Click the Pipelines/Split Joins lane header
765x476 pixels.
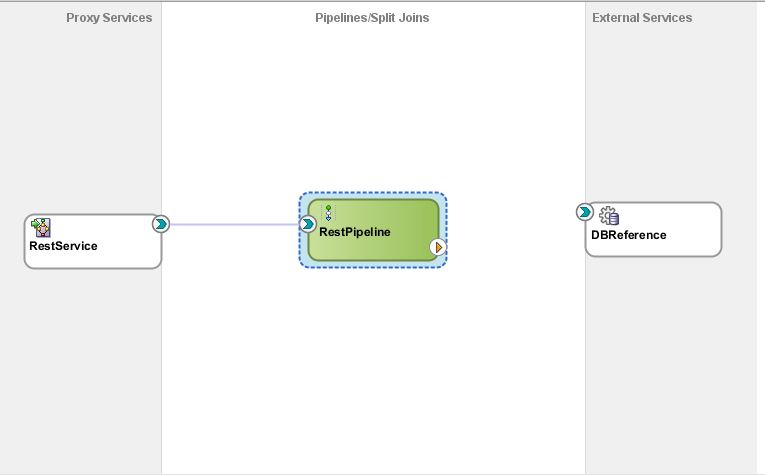coord(372,18)
